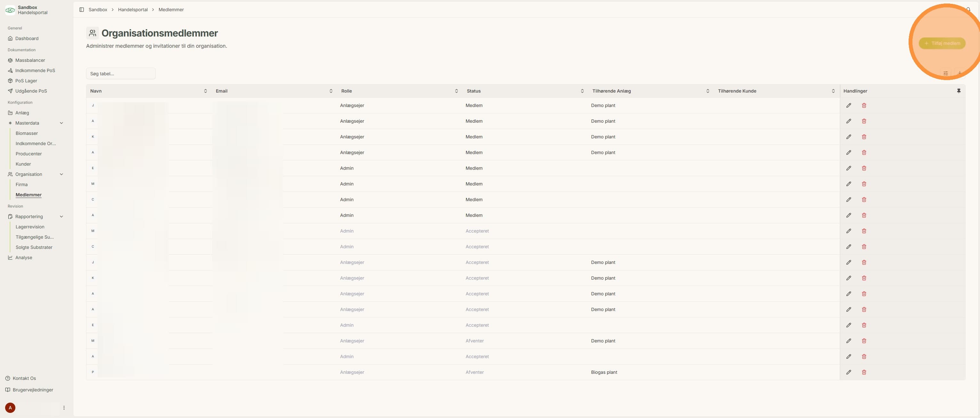Sort by Status using its sort arrows

(582, 91)
